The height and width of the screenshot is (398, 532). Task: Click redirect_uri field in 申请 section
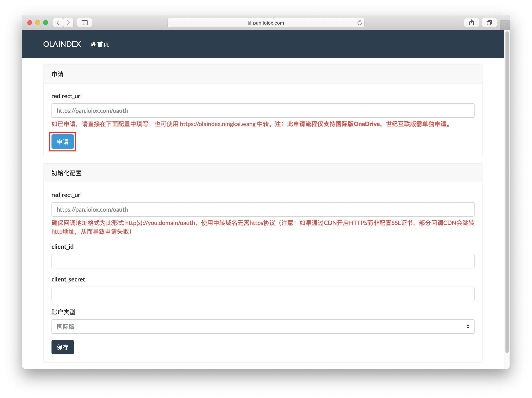[263, 110]
